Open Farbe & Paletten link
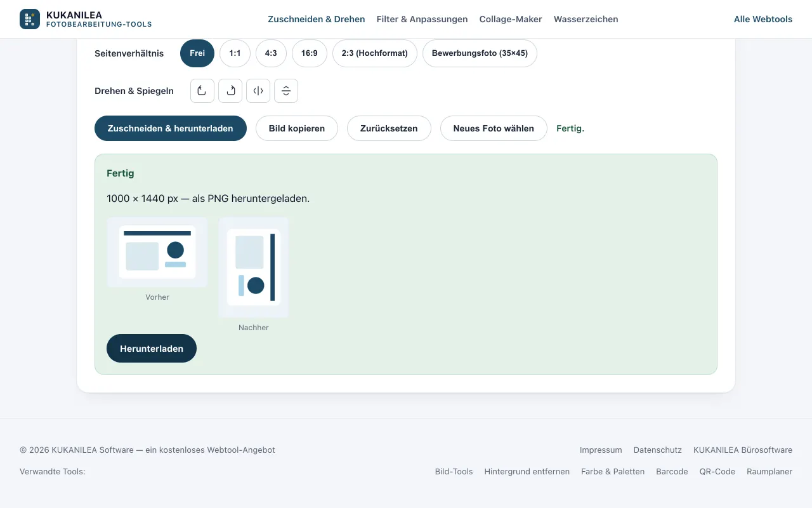 [x=613, y=472]
